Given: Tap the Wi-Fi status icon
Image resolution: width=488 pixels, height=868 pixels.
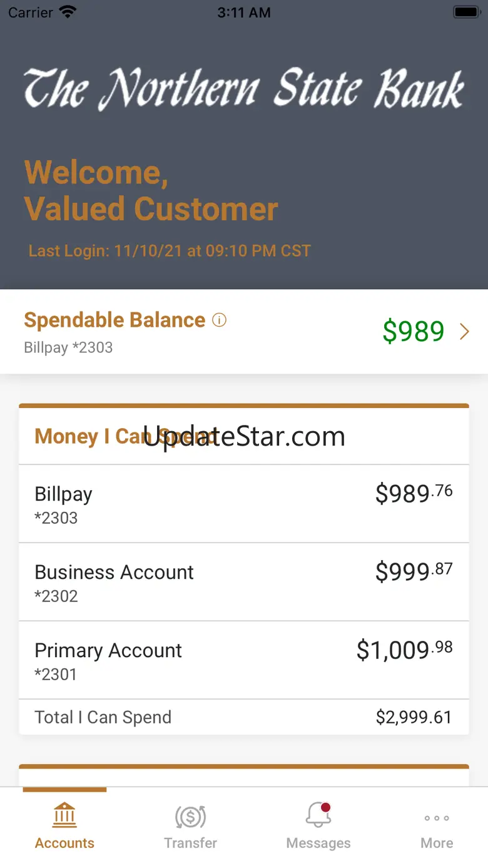Looking at the screenshot, I should click(x=67, y=12).
